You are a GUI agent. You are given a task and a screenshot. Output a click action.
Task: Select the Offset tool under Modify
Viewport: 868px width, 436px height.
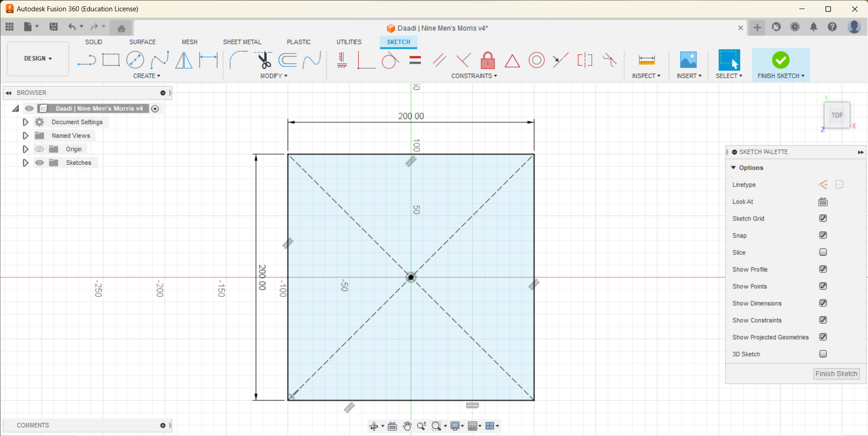pyautogui.click(x=288, y=60)
